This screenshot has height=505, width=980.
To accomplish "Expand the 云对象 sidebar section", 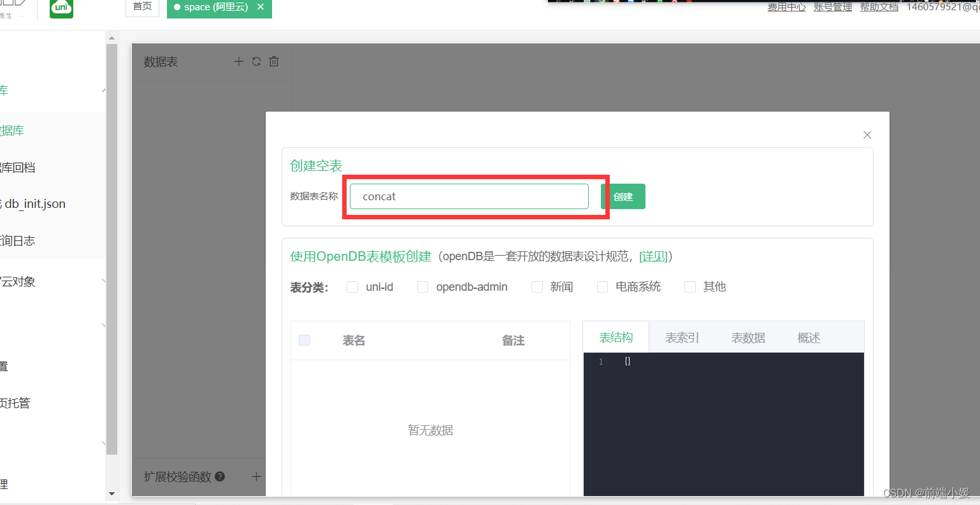I will pyautogui.click(x=104, y=281).
